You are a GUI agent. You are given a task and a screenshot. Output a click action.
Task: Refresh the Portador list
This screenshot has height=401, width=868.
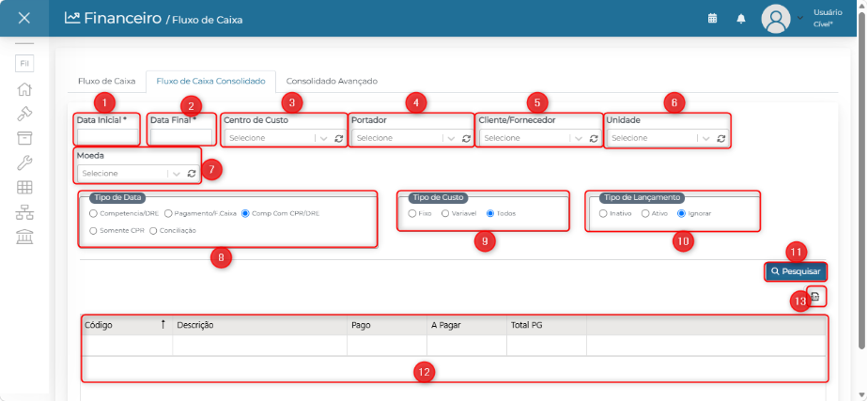click(466, 138)
